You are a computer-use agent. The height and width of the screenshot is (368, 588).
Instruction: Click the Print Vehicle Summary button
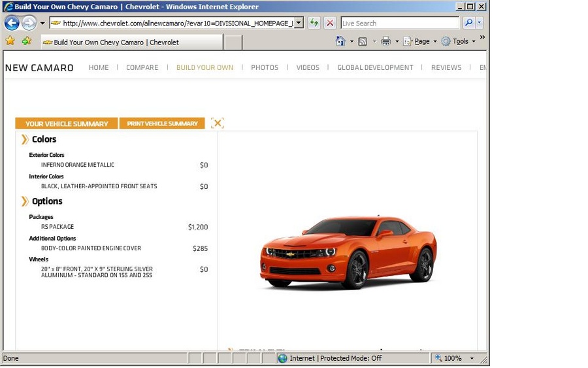click(162, 124)
